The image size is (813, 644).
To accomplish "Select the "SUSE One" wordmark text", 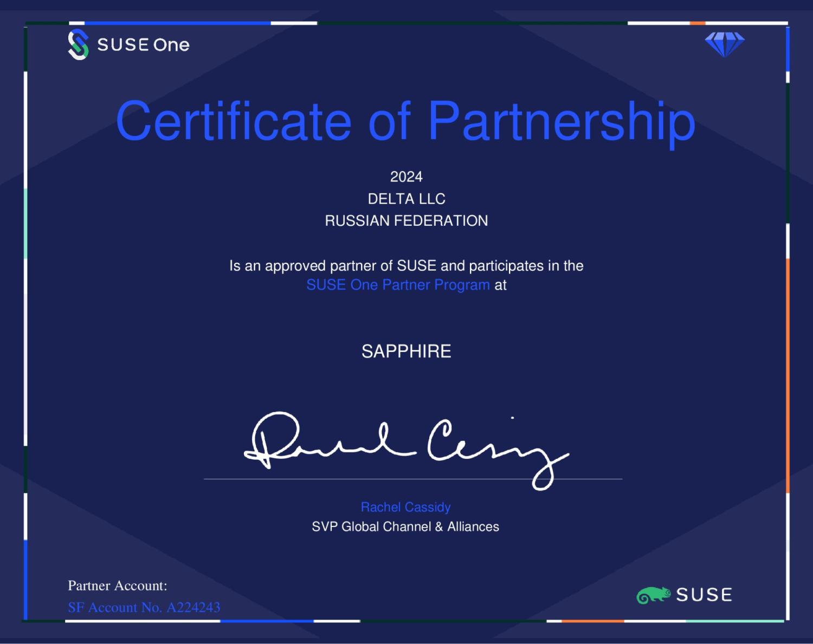I will click(x=143, y=44).
